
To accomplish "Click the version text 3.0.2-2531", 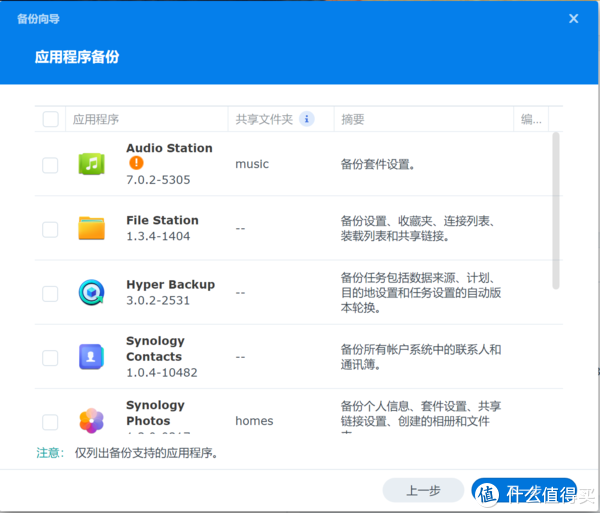I will pos(158,301).
